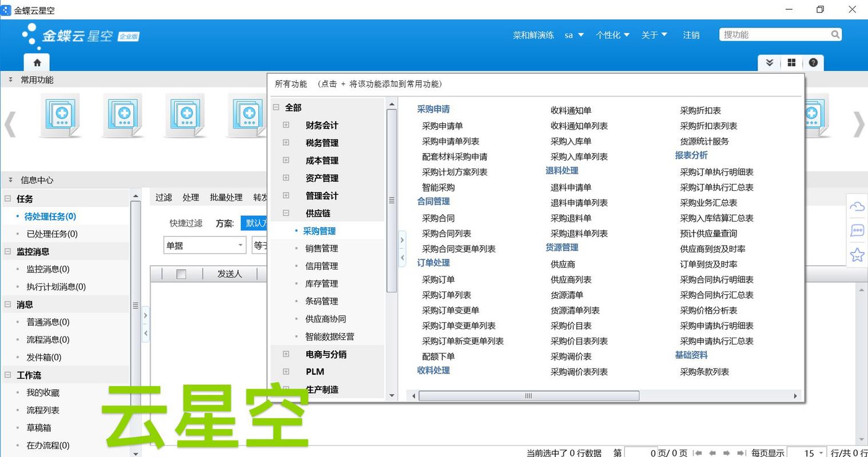Go to next page navigation icon

727,453
